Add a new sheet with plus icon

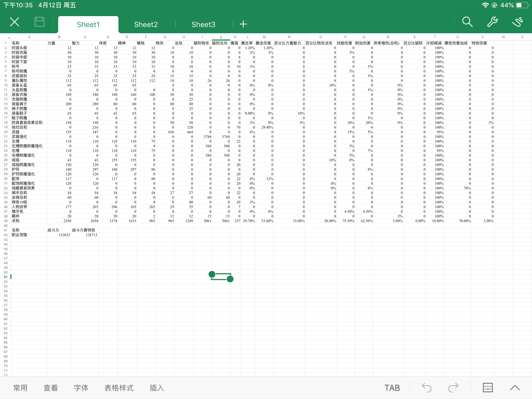(243, 24)
